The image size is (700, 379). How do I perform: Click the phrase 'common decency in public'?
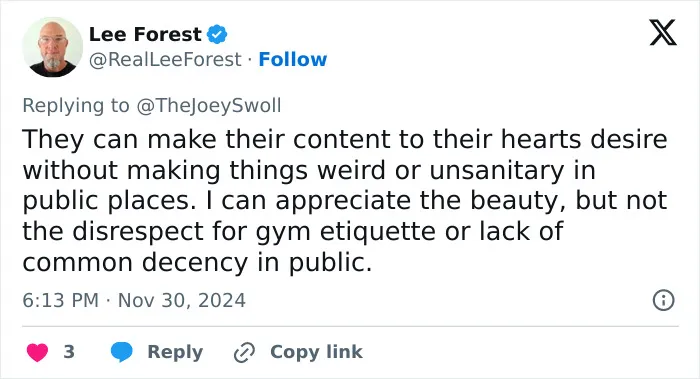tap(196, 262)
